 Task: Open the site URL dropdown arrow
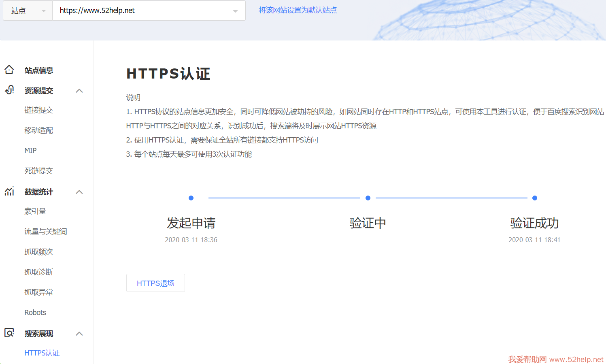[235, 11]
